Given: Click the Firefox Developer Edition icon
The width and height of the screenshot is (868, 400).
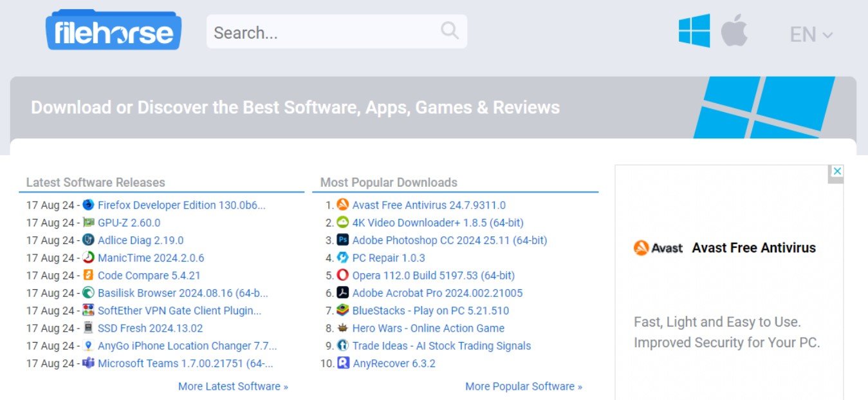Looking at the screenshot, I should click(88, 205).
